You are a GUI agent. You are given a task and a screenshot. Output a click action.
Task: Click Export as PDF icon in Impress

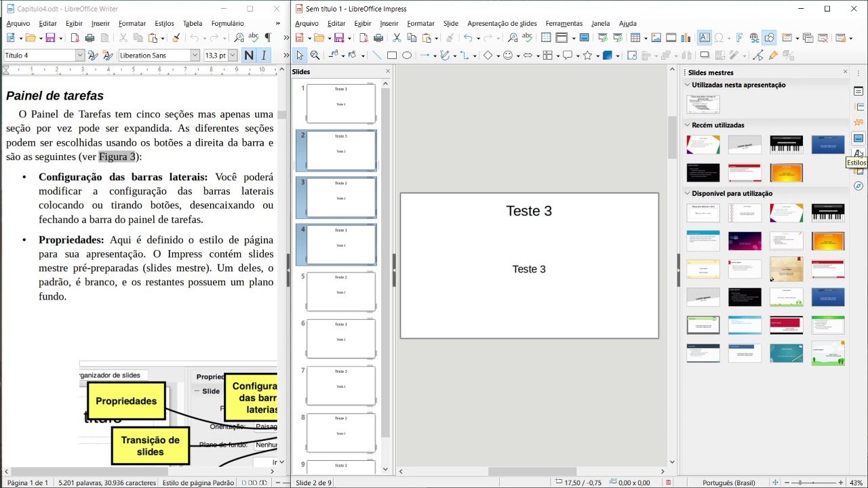[x=363, y=38]
